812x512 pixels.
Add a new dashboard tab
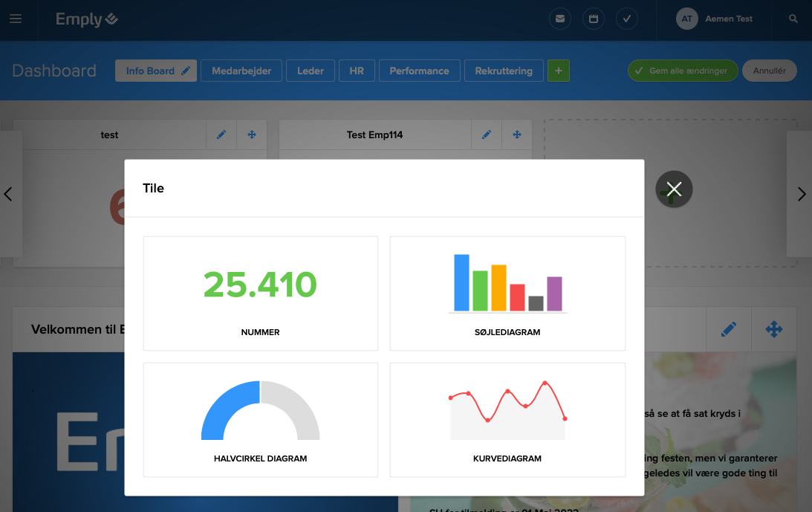pyautogui.click(x=559, y=71)
